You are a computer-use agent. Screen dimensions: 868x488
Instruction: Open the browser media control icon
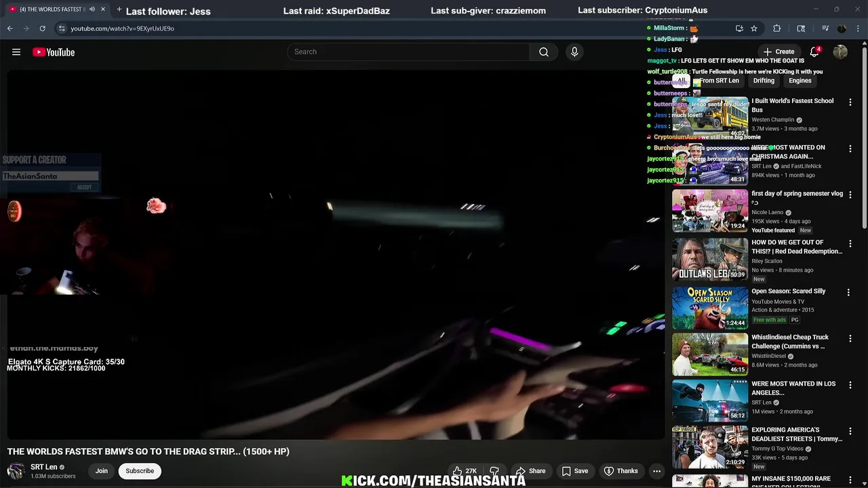click(x=825, y=28)
